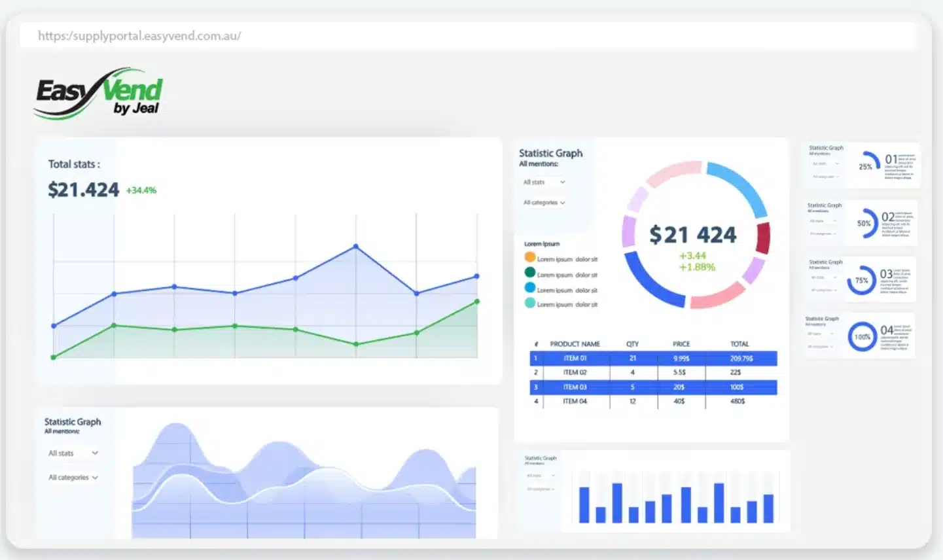Viewport: 943px width, 560px height.
Task: Expand All categories dropdown beside donut chart
Action: tap(544, 203)
